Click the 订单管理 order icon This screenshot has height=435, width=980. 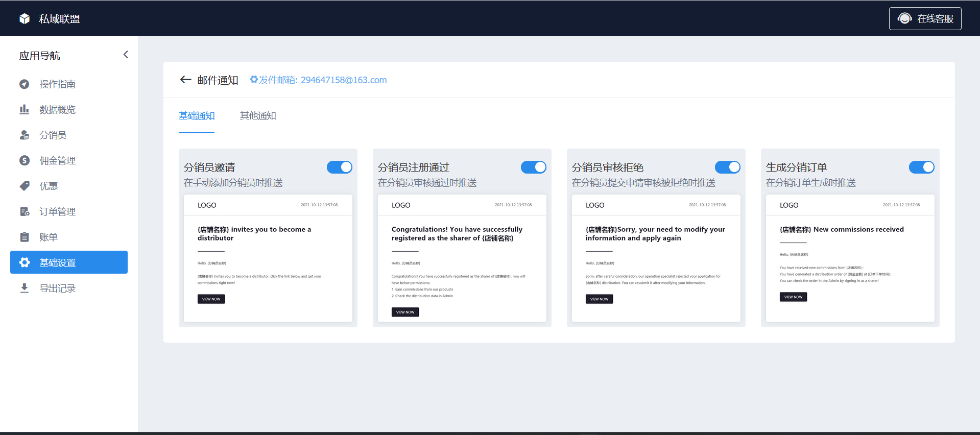24,211
